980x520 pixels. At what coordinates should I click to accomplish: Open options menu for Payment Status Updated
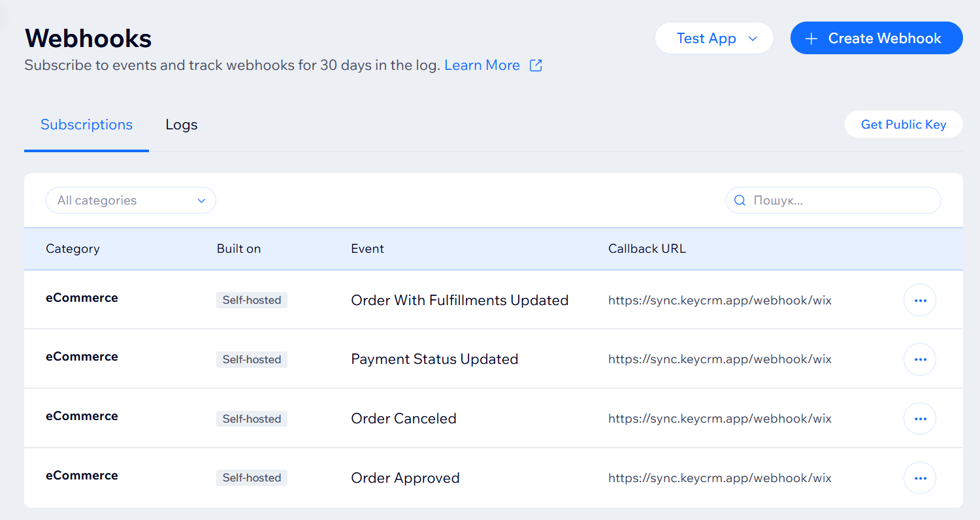click(920, 359)
